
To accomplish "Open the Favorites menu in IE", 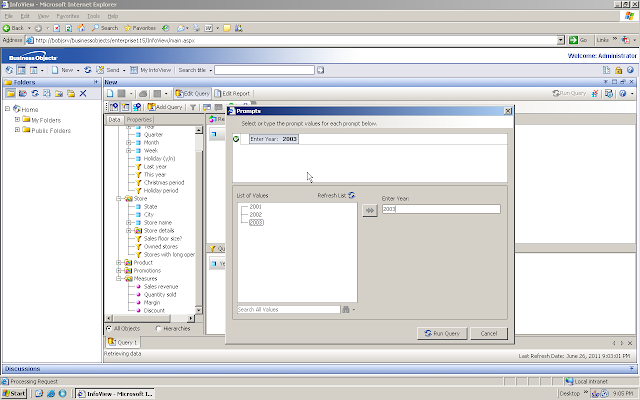I will (x=68, y=16).
